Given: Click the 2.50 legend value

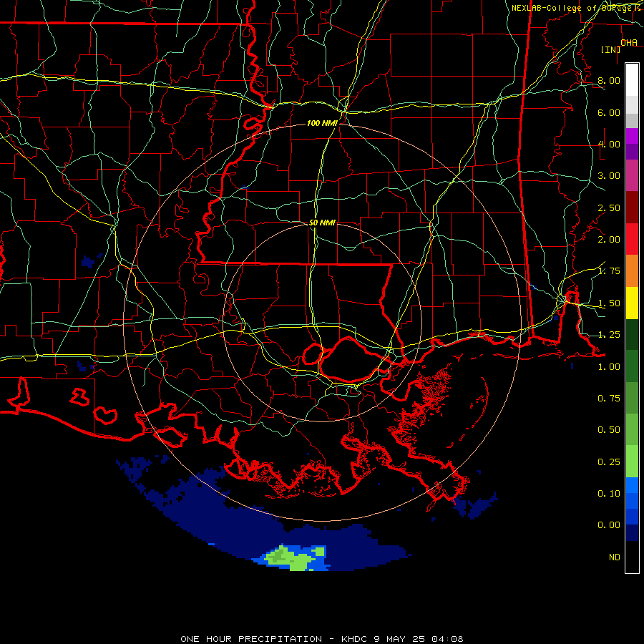Looking at the screenshot, I should pos(609,208).
